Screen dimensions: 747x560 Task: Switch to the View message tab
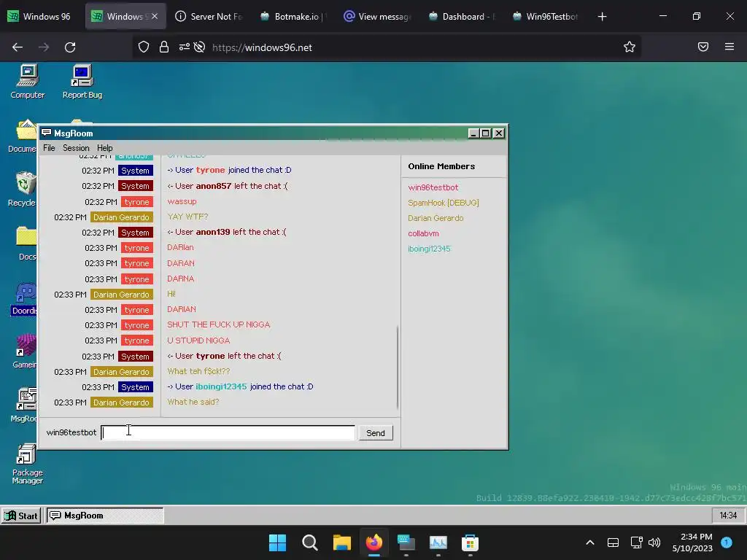(377, 17)
